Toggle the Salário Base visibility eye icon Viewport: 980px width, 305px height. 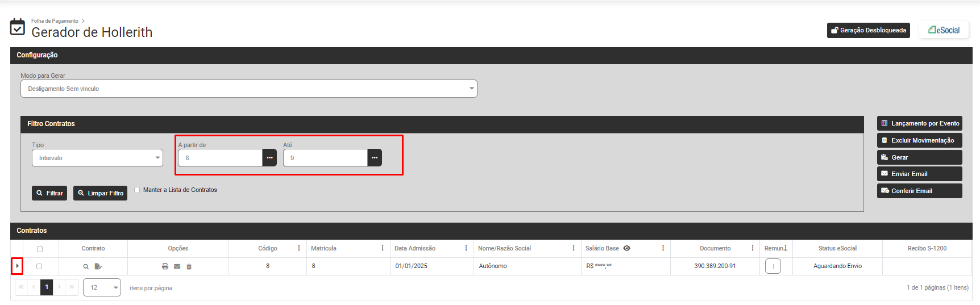click(x=626, y=248)
